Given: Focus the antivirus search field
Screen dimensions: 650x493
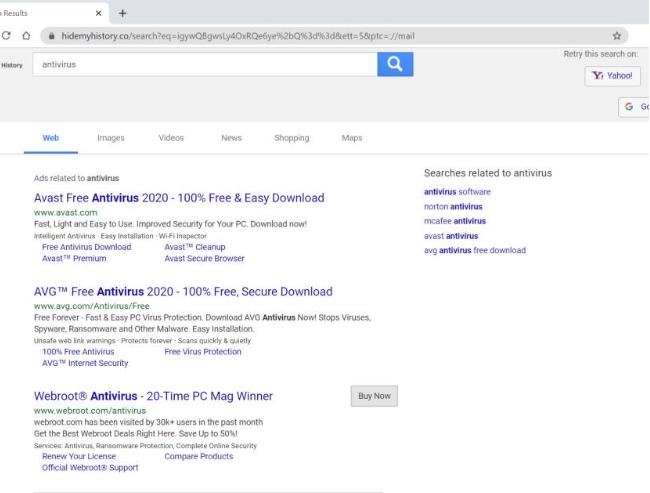Looking at the screenshot, I should 205,64.
